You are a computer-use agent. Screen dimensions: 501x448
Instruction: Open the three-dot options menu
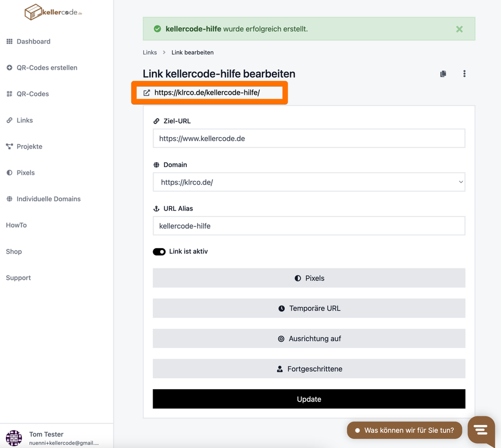click(x=464, y=73)
